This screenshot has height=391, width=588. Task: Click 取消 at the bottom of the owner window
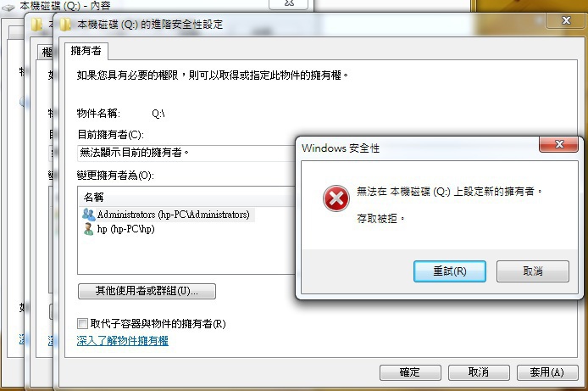[x=479, y=372]
